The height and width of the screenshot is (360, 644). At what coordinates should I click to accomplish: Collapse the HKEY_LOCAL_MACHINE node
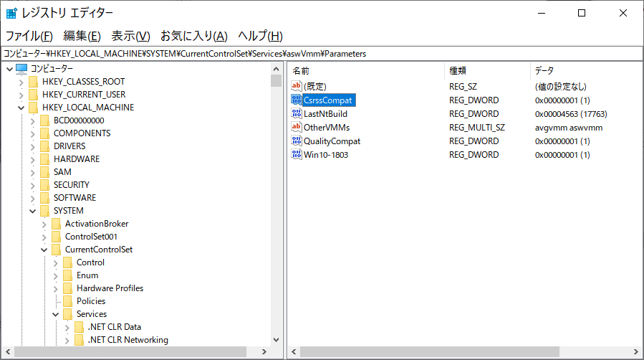pos(21,108)
